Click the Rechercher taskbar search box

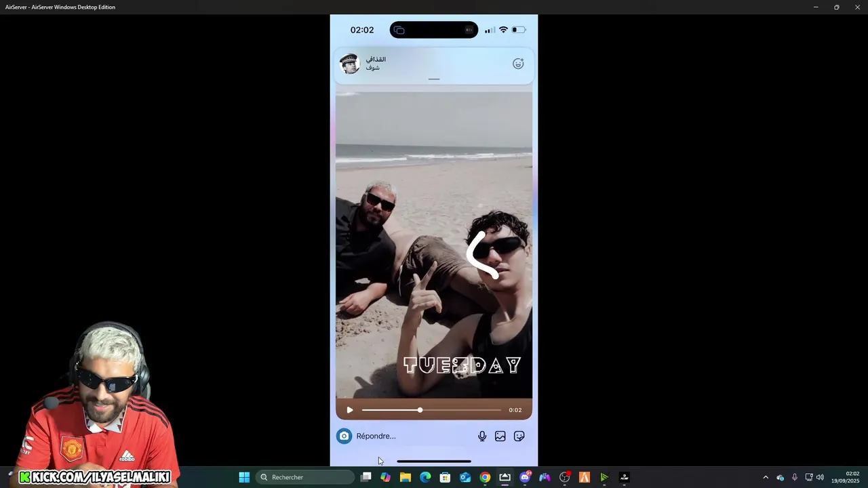(x=304, y=477)
